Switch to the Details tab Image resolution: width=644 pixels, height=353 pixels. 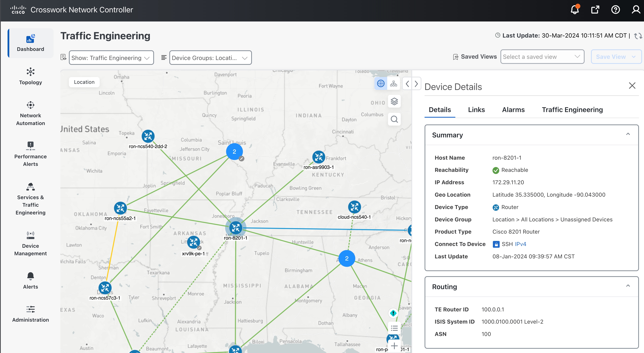[x=440, y=110]
